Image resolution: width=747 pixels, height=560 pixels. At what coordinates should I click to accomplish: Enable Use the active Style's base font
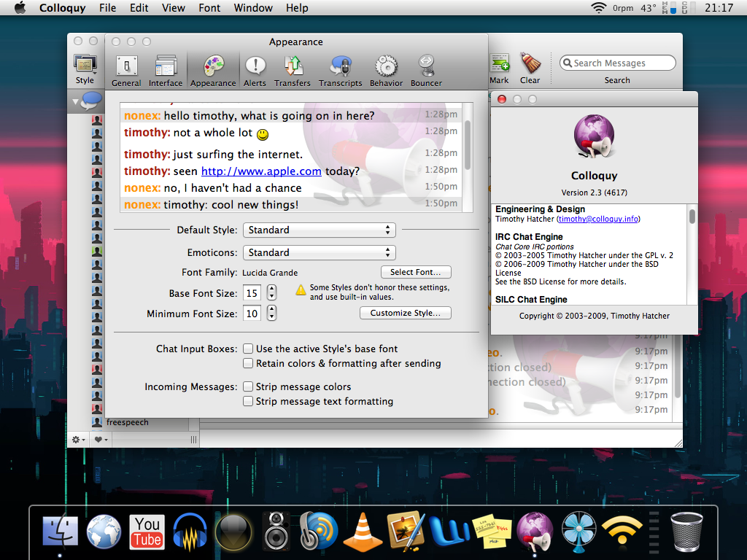(249, 349)
